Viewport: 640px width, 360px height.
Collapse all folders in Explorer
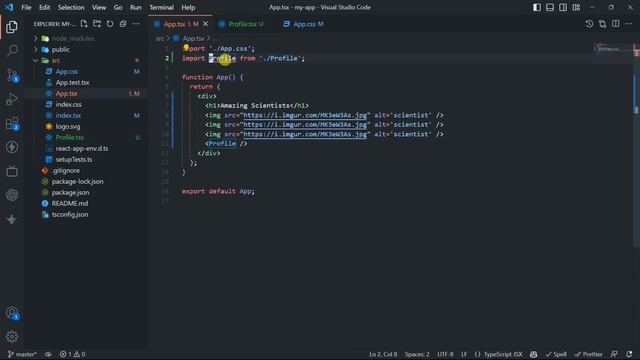click(123, 24)
